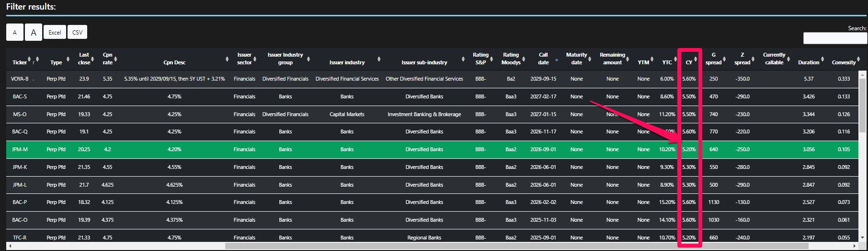The width and height of the screenshot is (868, 251).
Task: Sort by the Type column header
Action: click(56, 62)
